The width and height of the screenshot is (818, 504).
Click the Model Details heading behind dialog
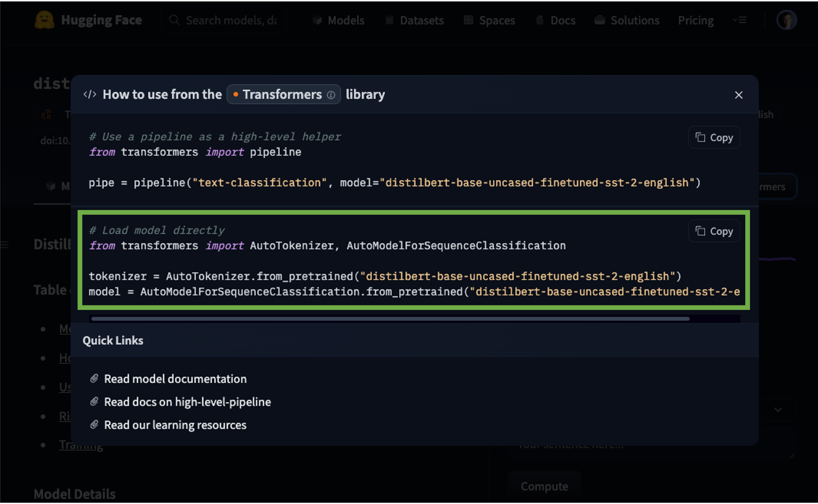(75, 494)
